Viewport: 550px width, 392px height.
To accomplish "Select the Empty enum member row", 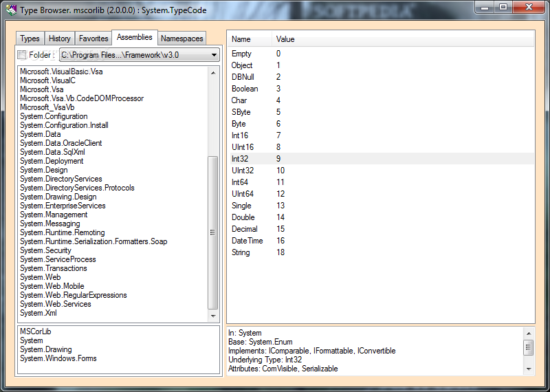I will click(382, 54).
